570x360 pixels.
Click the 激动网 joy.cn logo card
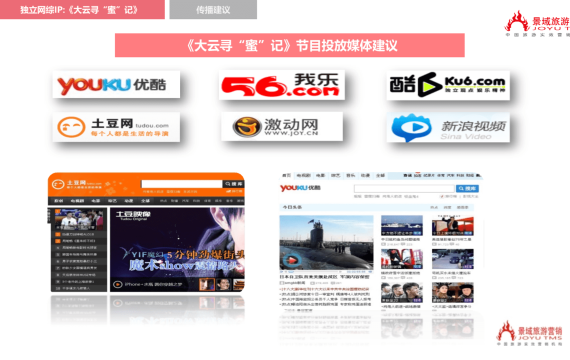[x=282, y=127]
